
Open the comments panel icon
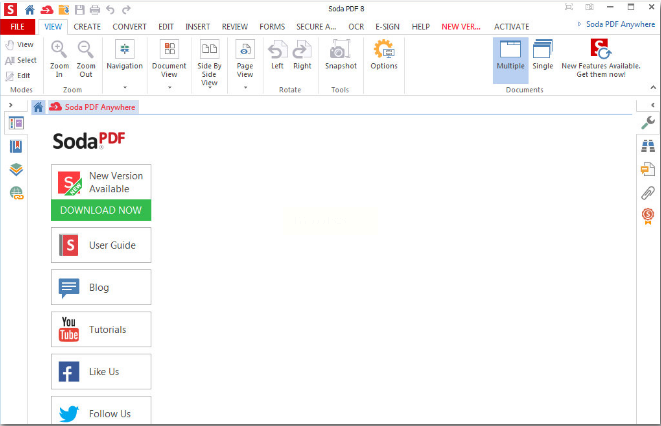click(648, 169)
